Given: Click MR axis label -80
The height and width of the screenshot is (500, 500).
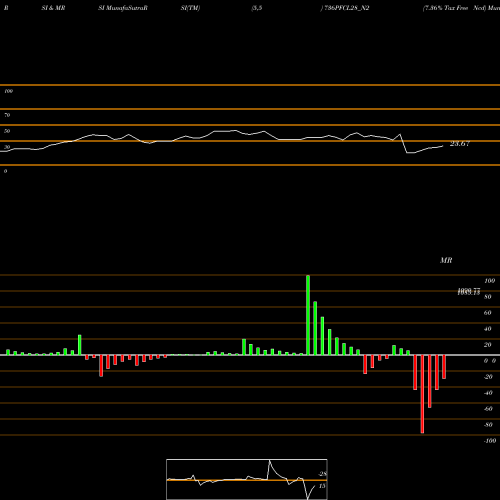Looking at the screenshot, I should (x=488, y=425).
